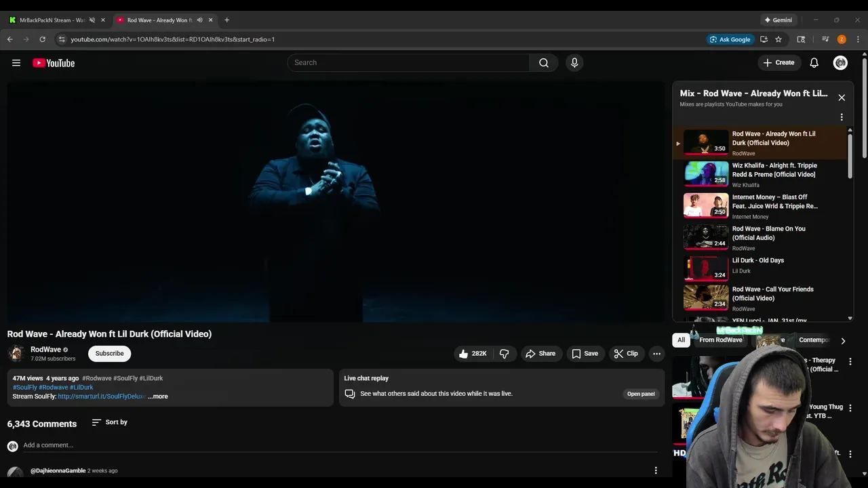Play Rod Wave Blame On You
Image resolution: width=868 pixels, height=488 pixels.
coord(759,238)
